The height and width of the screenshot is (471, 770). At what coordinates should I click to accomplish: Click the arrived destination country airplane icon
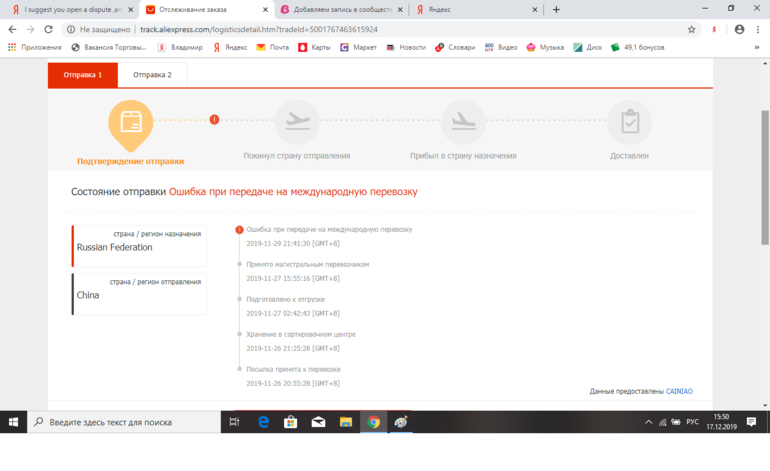click(x=463, y=122)
